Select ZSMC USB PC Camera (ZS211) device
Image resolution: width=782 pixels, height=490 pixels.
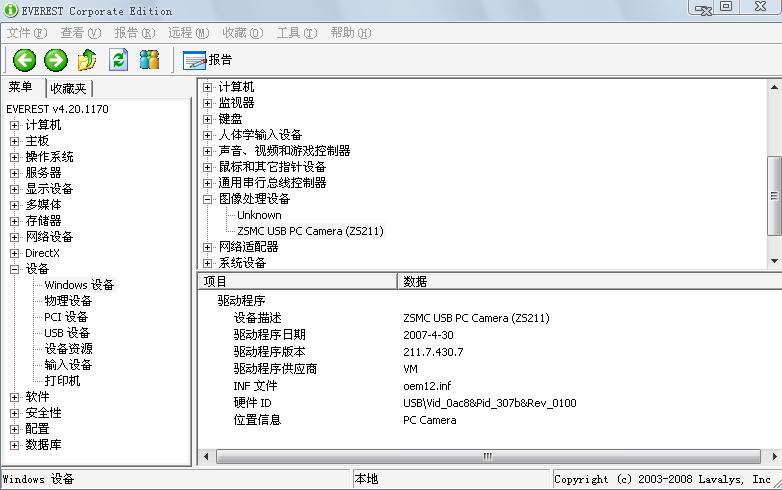point(310,231)
